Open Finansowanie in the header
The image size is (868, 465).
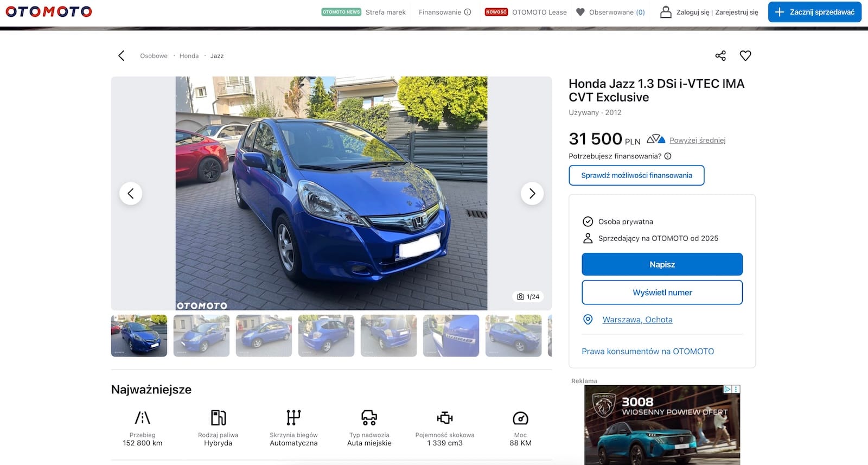tap(440, 12)
